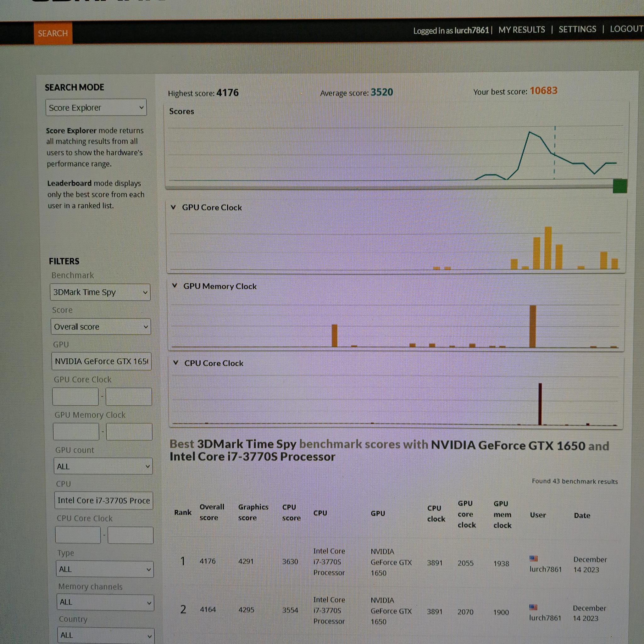This screenshot has height=644, width=644.
Task: Click the flag icon beside rank 1 user
Action: [x=533, y=558]
